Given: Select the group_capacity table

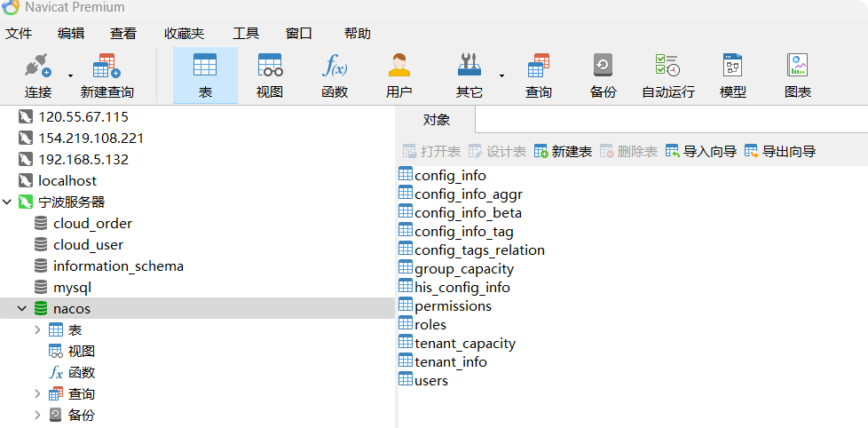Looking at the screenshot, I should click(464, 268).
